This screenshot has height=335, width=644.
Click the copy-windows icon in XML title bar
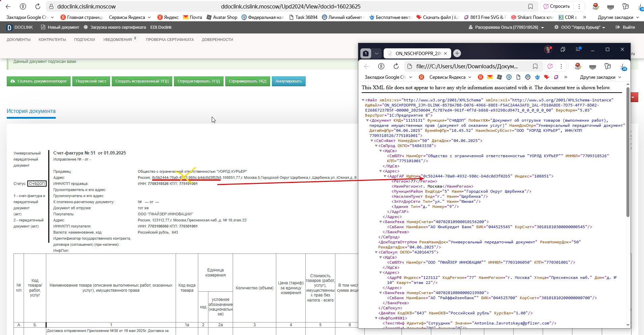coord(563,49)
